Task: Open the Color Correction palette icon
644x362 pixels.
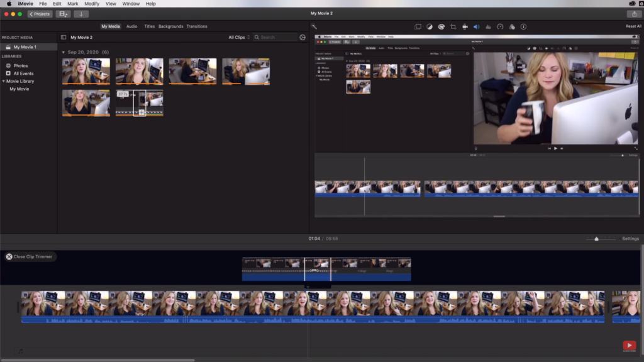Action: (x=441, y=26)
